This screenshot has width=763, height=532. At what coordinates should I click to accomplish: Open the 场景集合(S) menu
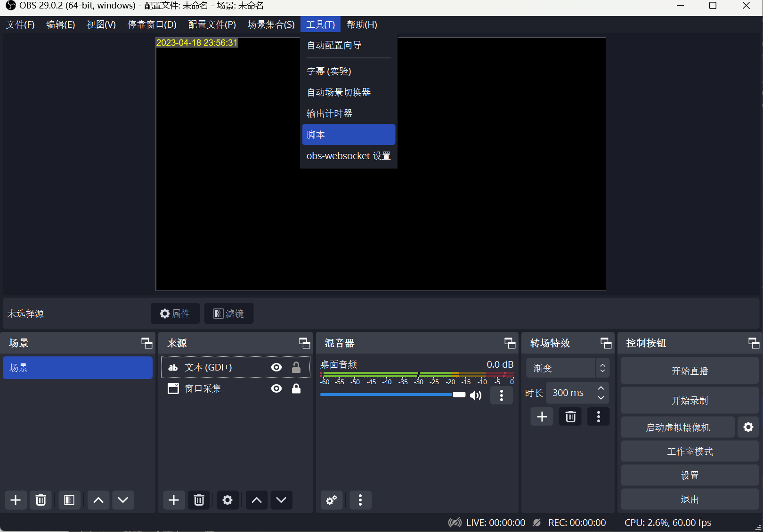271,24
